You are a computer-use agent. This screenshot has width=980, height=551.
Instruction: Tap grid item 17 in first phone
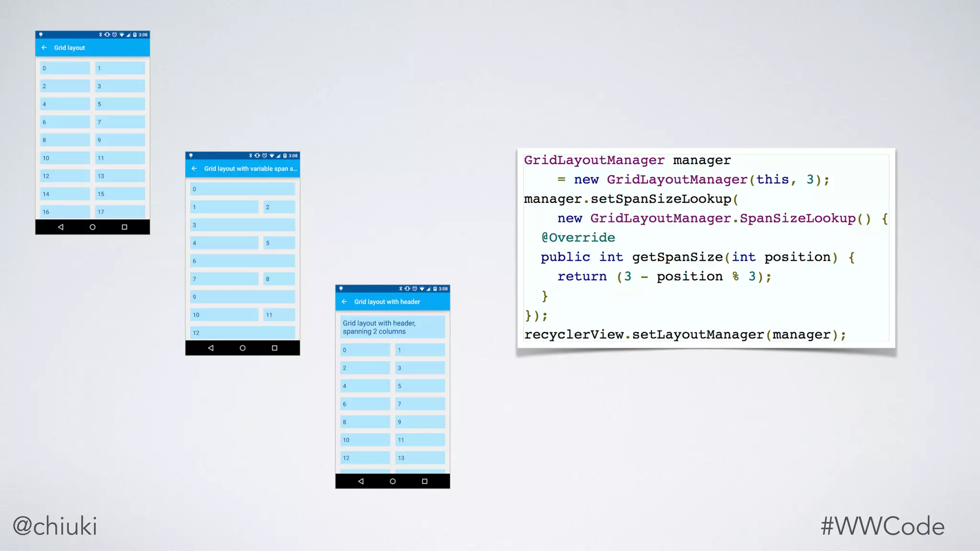[120, 212]
